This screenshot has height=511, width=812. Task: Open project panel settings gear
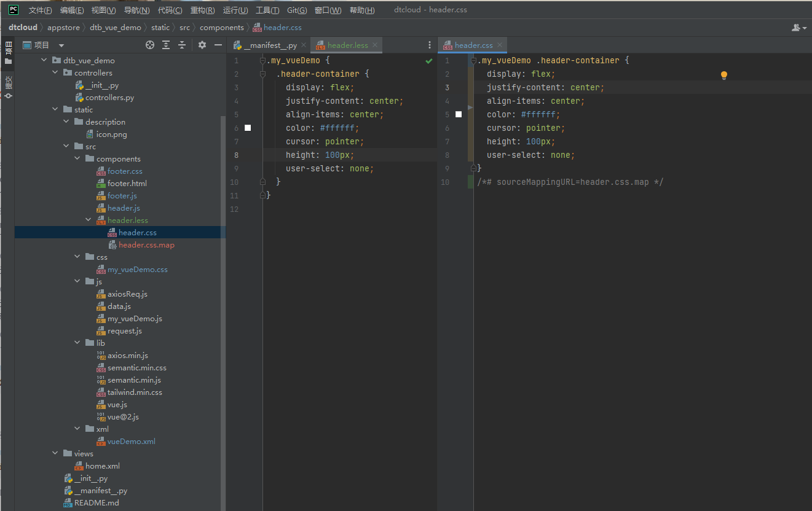click(202, 45)
